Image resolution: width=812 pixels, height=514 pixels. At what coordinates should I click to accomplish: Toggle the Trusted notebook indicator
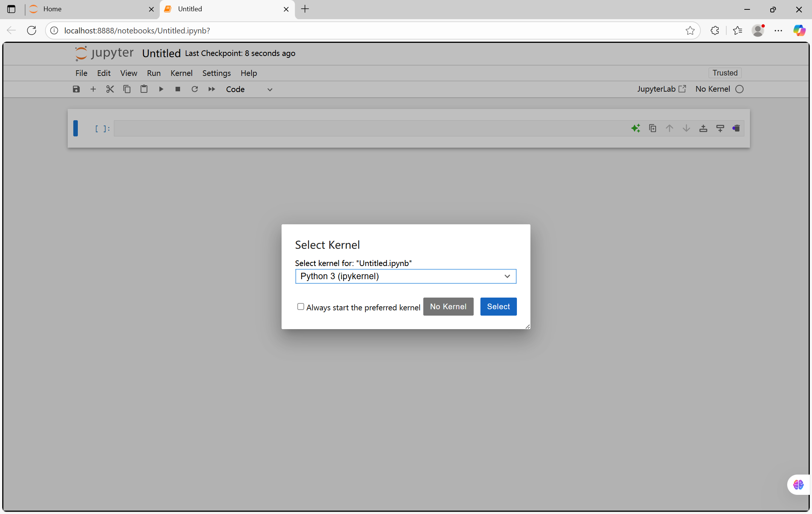point(725,73)
